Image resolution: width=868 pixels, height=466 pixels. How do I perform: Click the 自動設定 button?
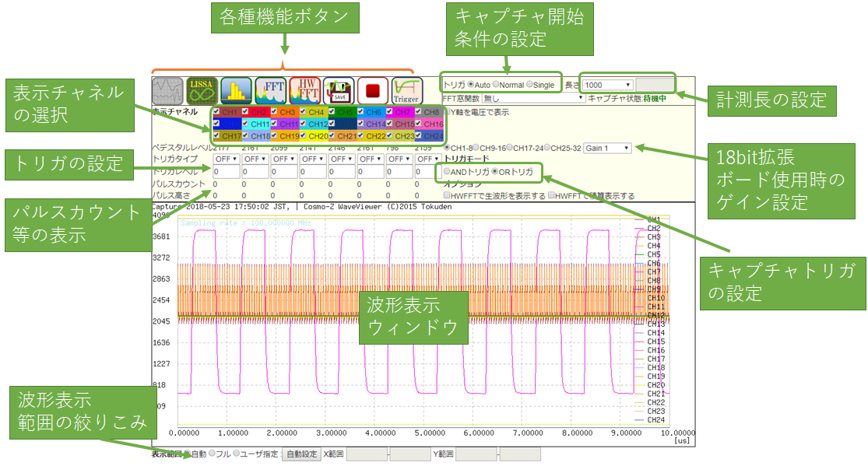(x=300, y=454)
